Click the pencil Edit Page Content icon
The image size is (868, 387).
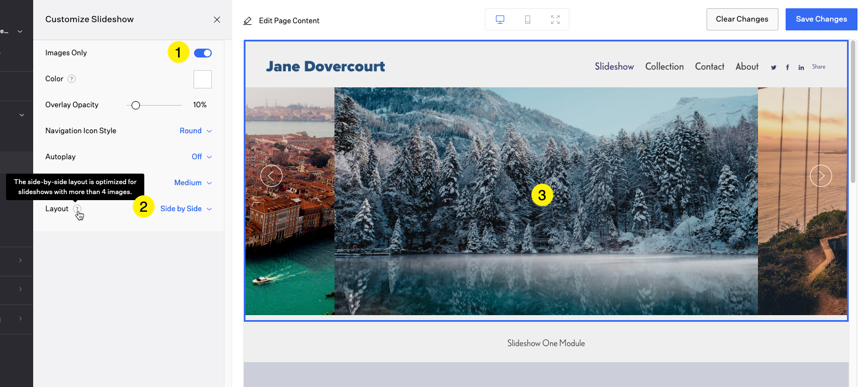[248, 21]
